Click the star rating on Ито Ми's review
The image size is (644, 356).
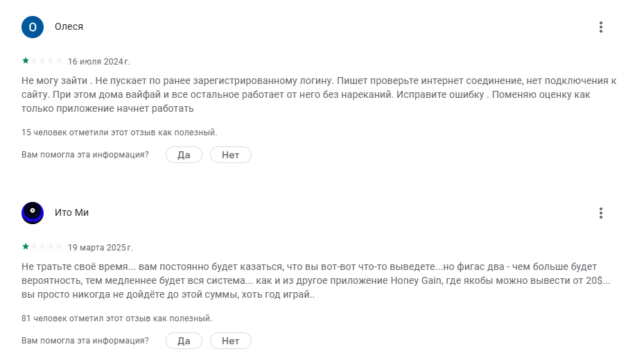tap(42, 247)
